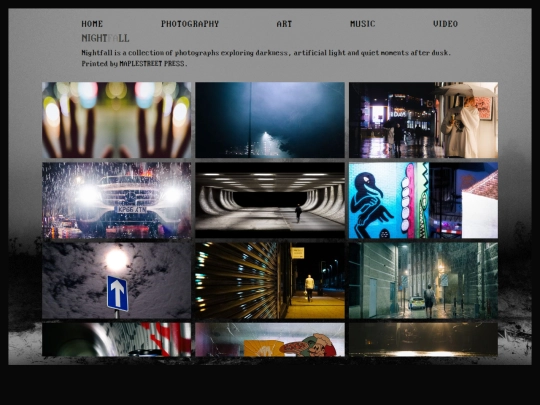The width and height of the screenshot is (540, 405).
Task: Open the cartoon pizza chef photo
Action: pyautogui.click(x=270, y=340)
